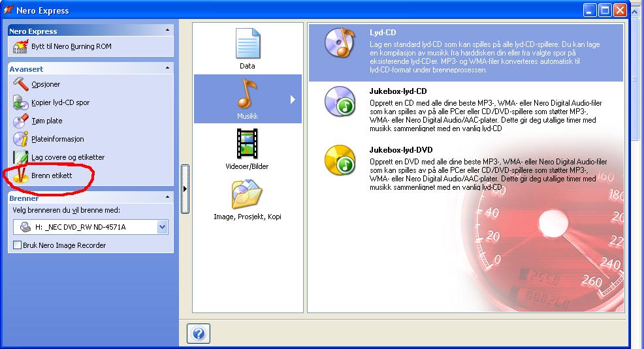
Task: Choose the Lyd-CD disc icon
Action: [340, 42]
